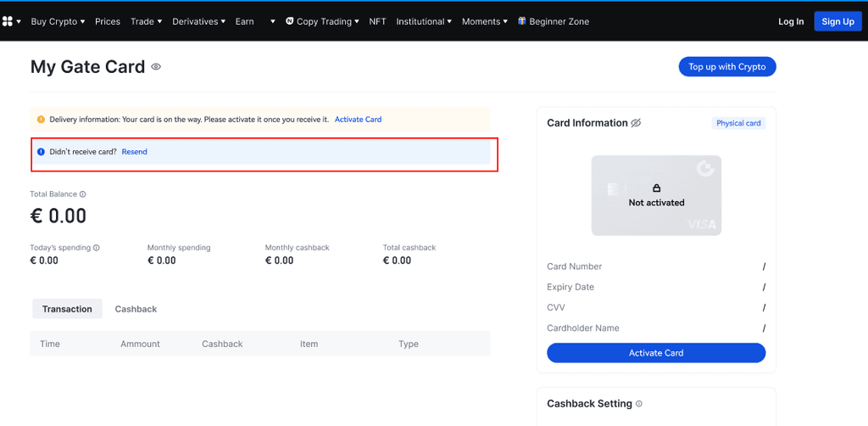Click the Total Balance info icon
868x426 pixels.
(82, 194)
